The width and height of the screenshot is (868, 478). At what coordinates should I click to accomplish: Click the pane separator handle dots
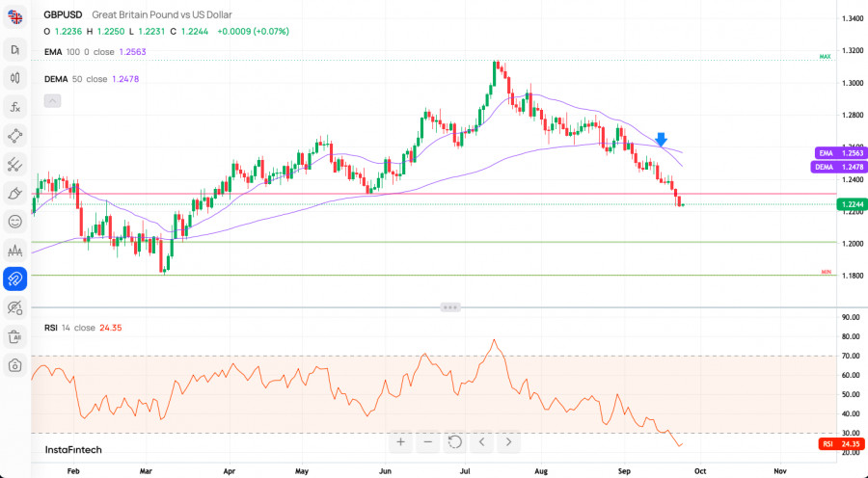(x=450, y=307)
